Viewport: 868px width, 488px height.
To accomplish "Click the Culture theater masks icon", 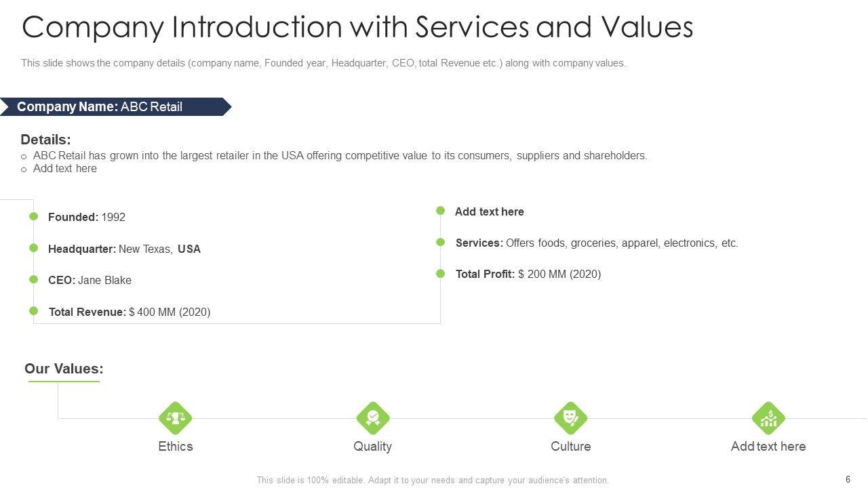I will pos(570,418).
